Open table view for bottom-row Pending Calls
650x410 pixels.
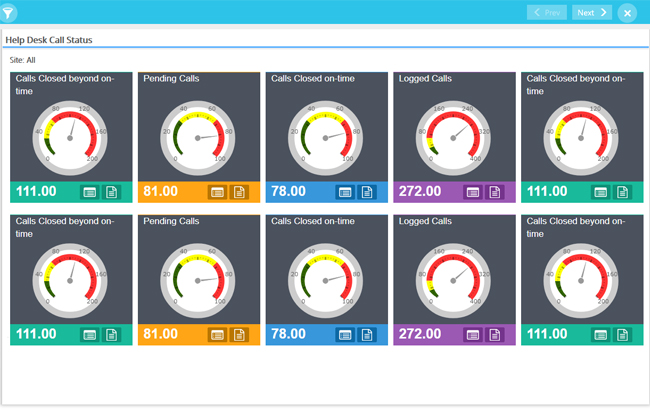tap(217, 334)
